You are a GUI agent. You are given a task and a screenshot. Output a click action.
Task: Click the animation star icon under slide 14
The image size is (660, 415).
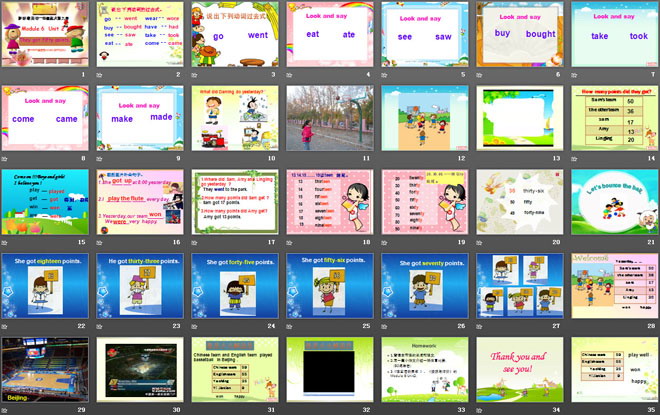tap(574, 159)
